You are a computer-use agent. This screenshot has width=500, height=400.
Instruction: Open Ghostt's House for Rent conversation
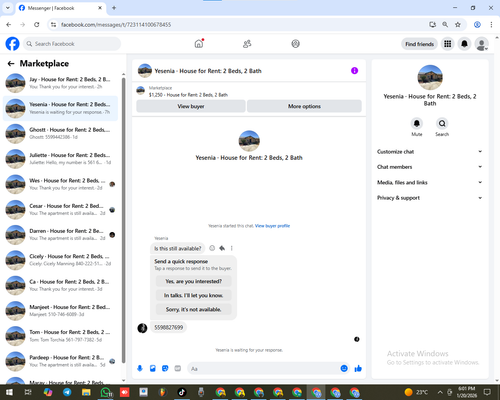click(x=60, y=133)
